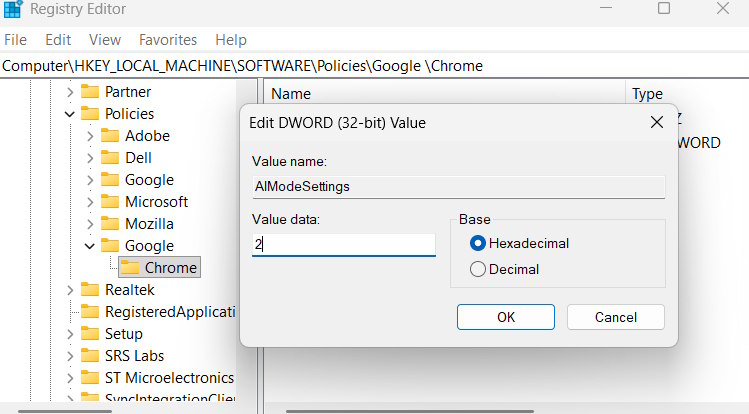Close the Edit DWORD dialog

[657, 122]
